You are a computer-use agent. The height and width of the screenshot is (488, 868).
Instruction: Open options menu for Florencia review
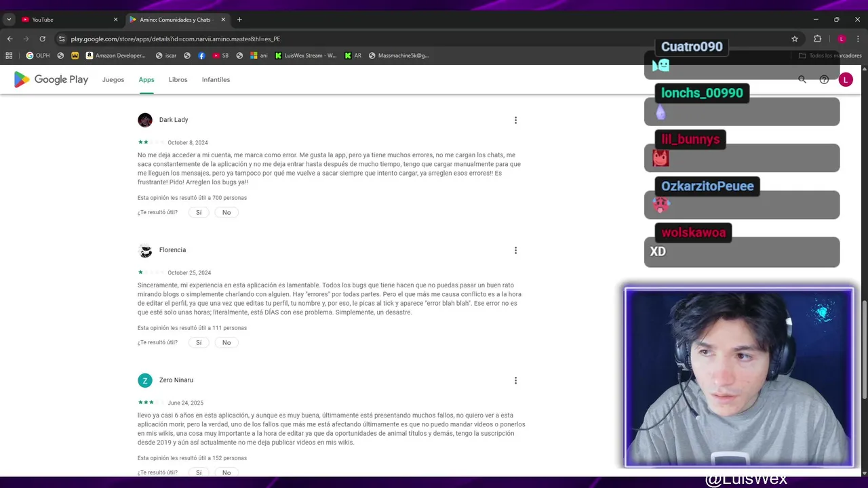pyautogui.click(x=515, y=250)
